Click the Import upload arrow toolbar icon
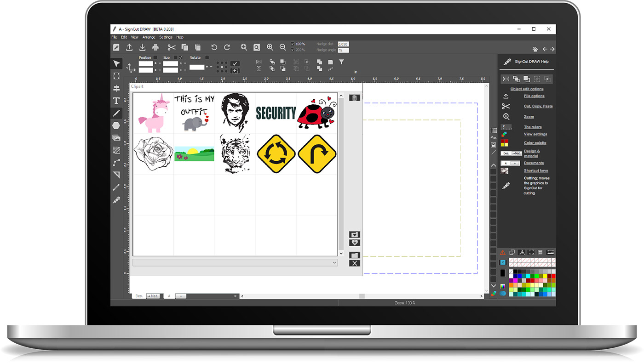The image size is (644, 363). [129, 47]
